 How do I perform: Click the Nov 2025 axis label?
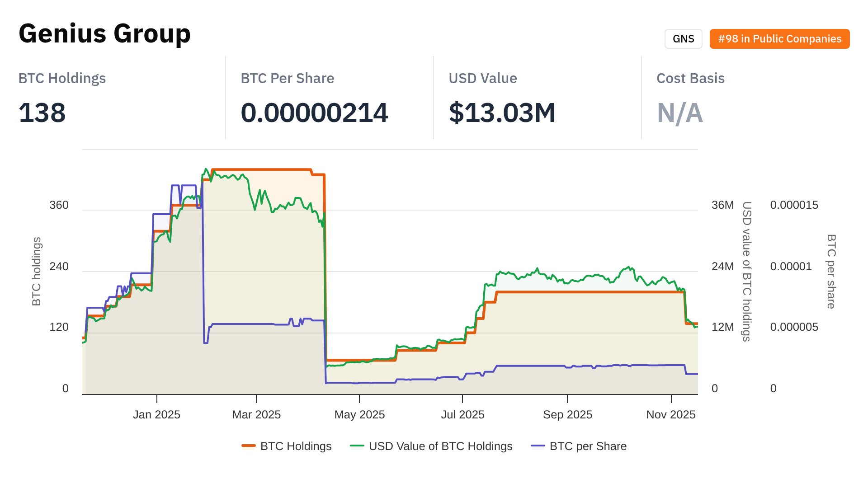pos(670,414)
